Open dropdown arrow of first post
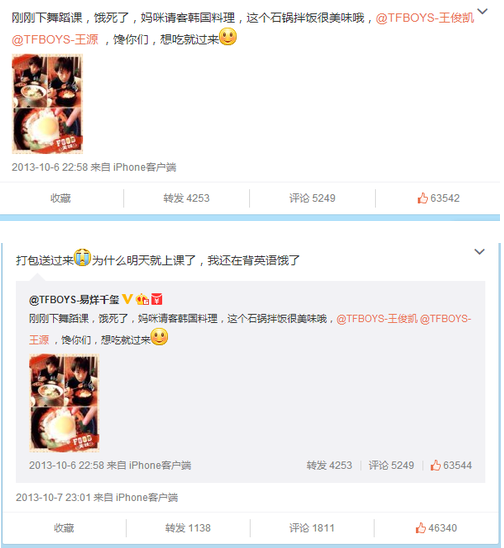504x548 pixels. [x=482, y=11]
